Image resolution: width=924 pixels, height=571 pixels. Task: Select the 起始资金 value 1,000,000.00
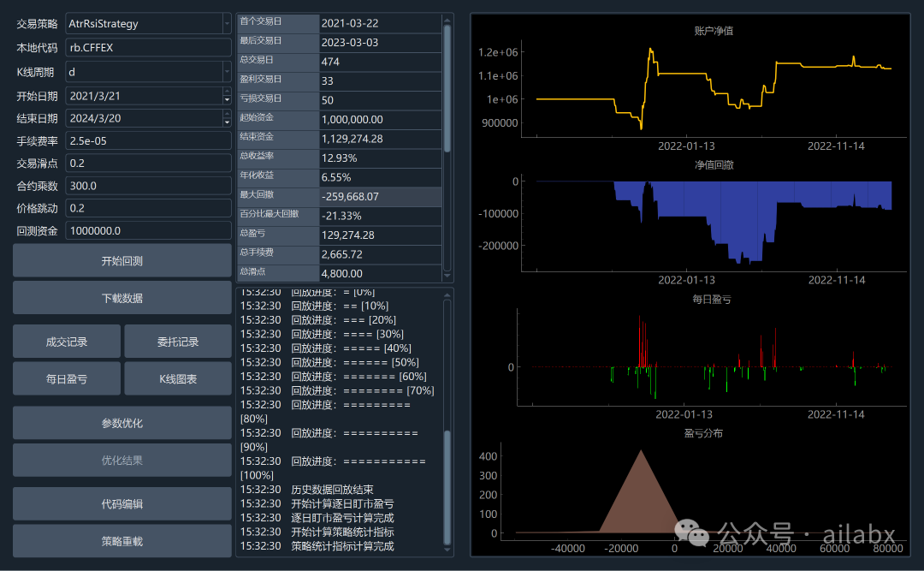point(381,120)
